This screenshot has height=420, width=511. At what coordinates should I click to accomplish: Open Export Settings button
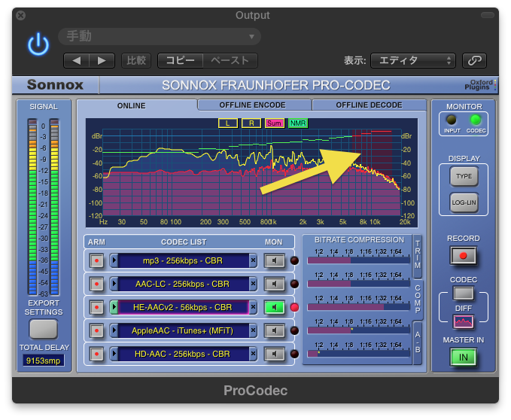44,329
